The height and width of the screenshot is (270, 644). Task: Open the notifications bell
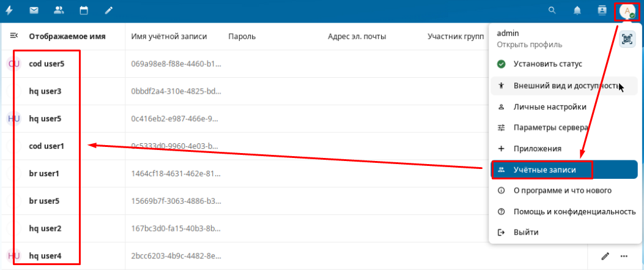(577, 10)
